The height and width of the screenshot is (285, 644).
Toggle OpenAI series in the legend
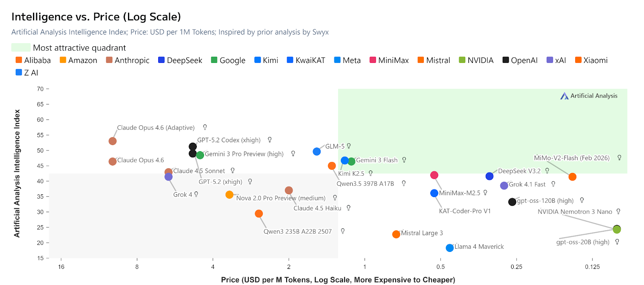[520, 60]
